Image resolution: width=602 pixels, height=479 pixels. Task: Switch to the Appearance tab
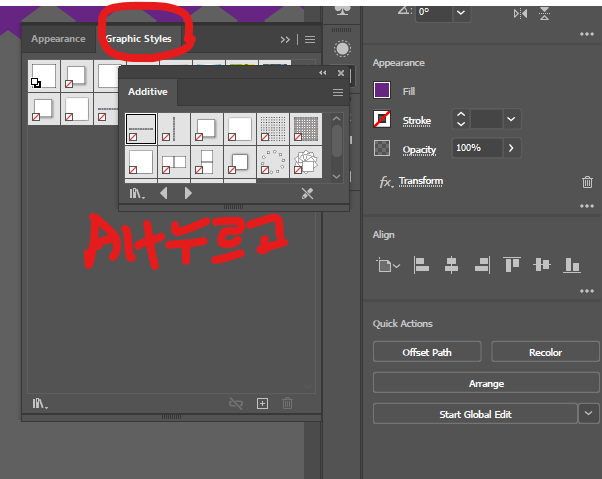[58, 39]
